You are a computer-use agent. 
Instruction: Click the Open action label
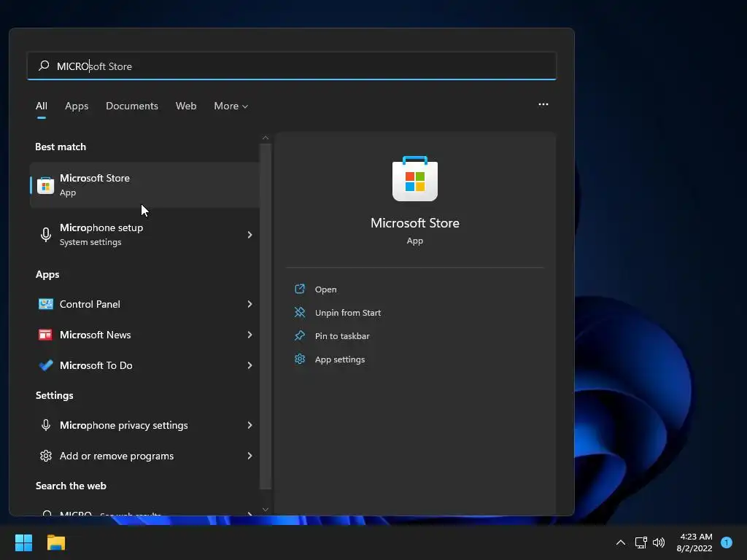326,289
